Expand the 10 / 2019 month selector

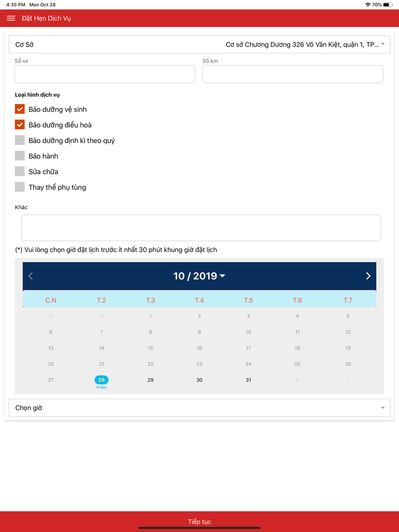pyautogui.click(x=199, y=276)
